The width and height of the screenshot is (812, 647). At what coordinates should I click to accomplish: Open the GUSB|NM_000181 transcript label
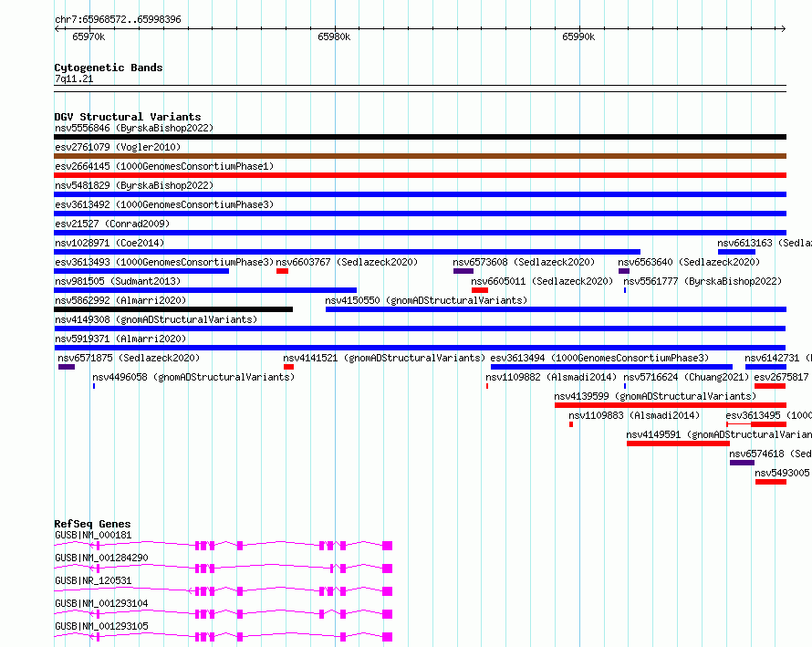93,535
